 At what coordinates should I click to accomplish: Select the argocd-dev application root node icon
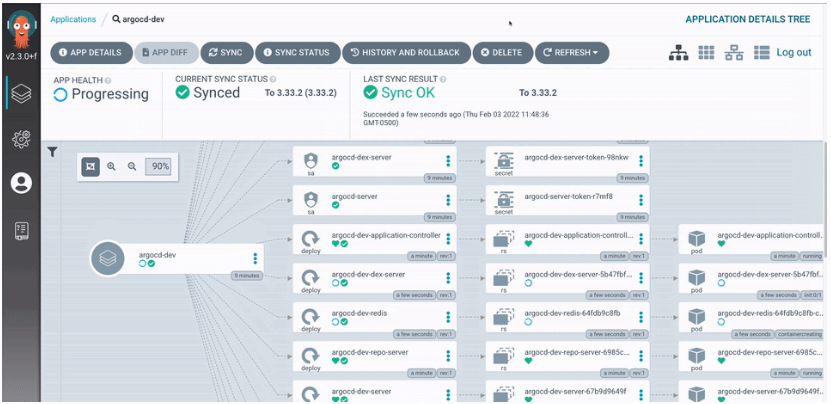point(107,259)
